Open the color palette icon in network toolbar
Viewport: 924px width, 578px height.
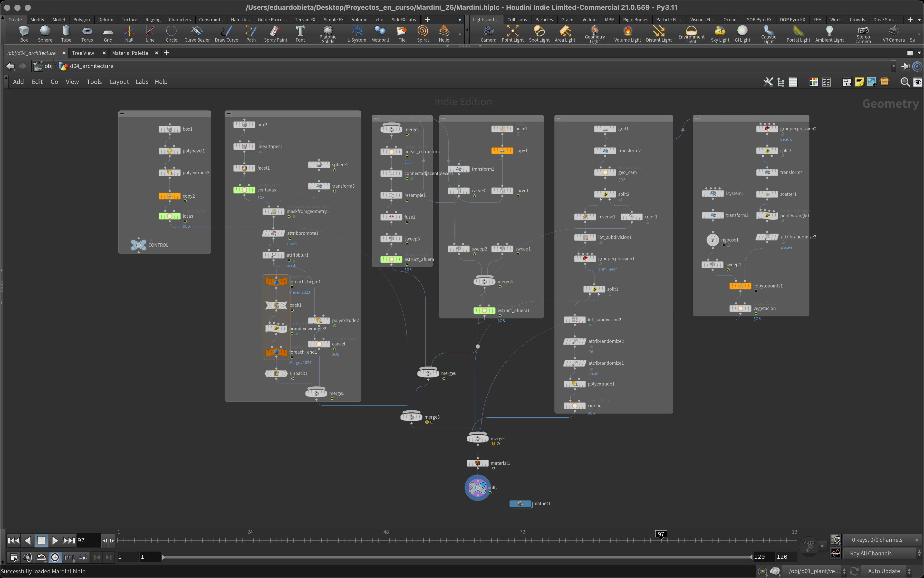[x=814, y=82]
